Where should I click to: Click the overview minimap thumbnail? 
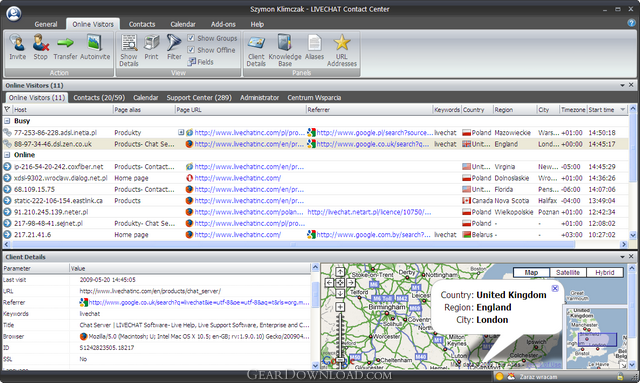(x=596, y=338)
